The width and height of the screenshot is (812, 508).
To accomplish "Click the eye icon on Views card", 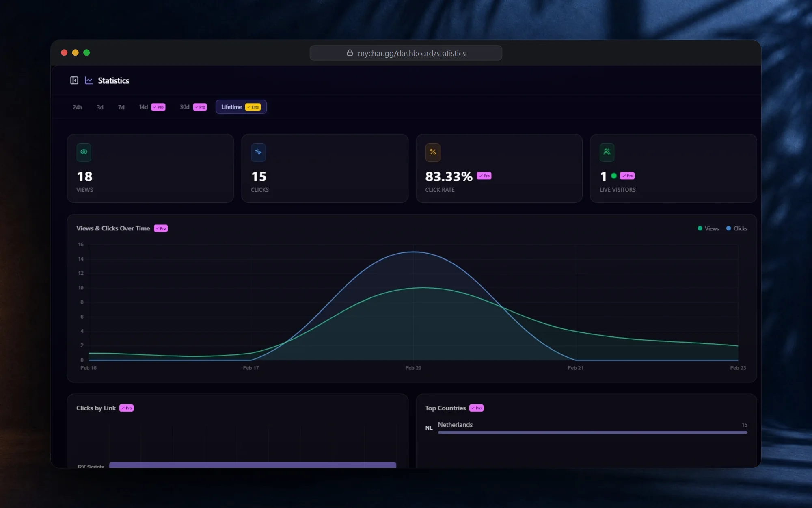I will 84,152.
